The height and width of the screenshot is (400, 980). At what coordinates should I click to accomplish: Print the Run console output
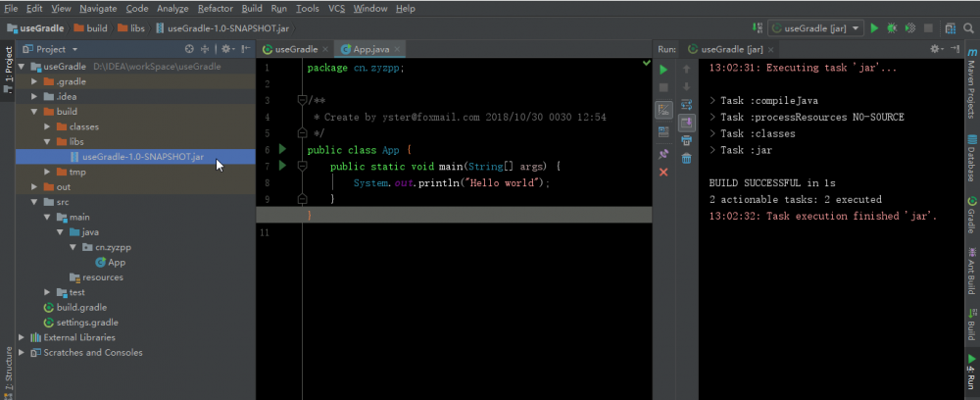686,140
